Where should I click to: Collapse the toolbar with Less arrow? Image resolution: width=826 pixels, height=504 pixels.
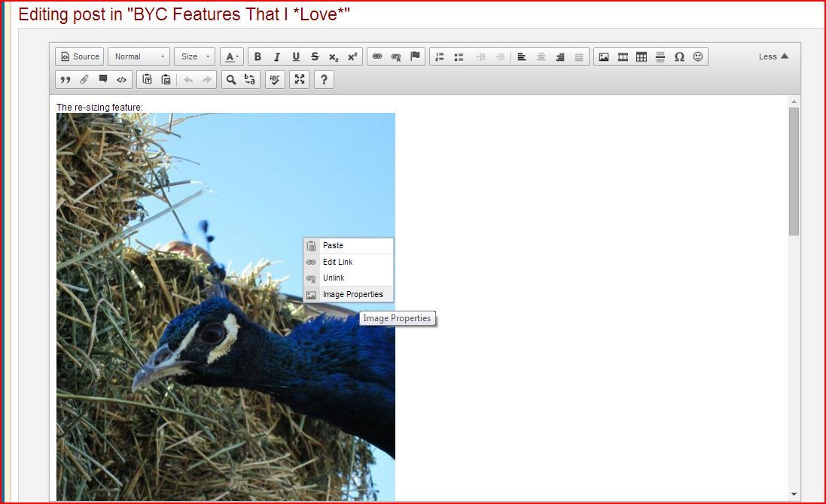773,56
